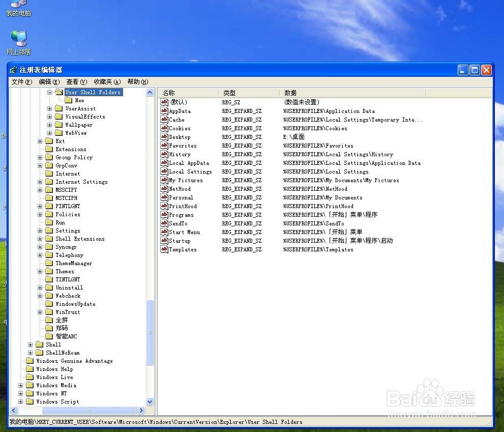This screenshot has height=432, width=504.
Task: Click the Cookies value string icon
Action: tap(164, 128)
